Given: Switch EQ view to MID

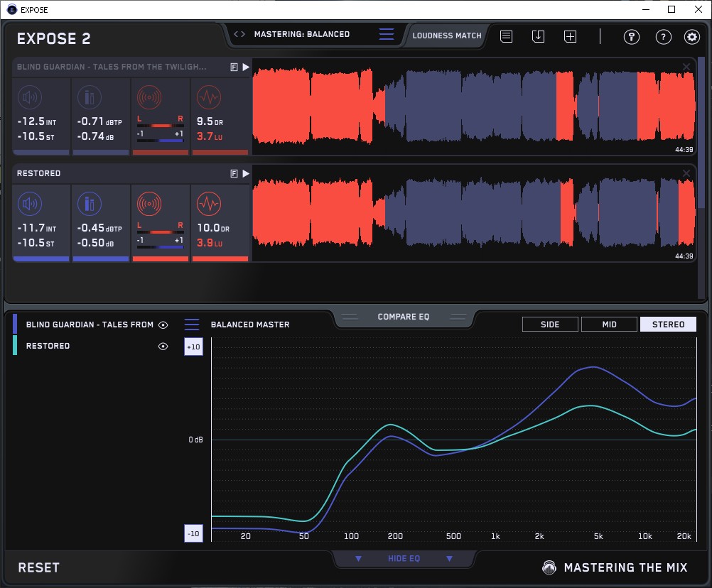Looking at the screenshot, I should coord(609,325).
